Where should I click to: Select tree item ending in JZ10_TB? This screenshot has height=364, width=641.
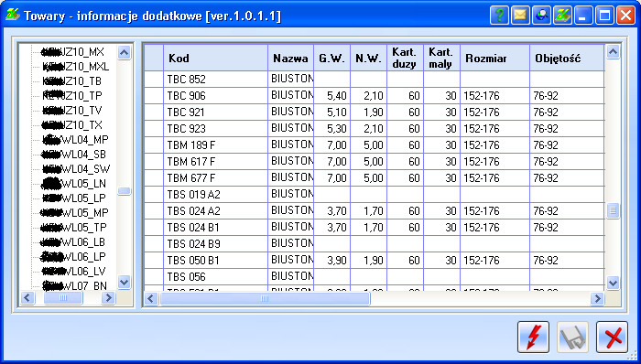point(72,81)
